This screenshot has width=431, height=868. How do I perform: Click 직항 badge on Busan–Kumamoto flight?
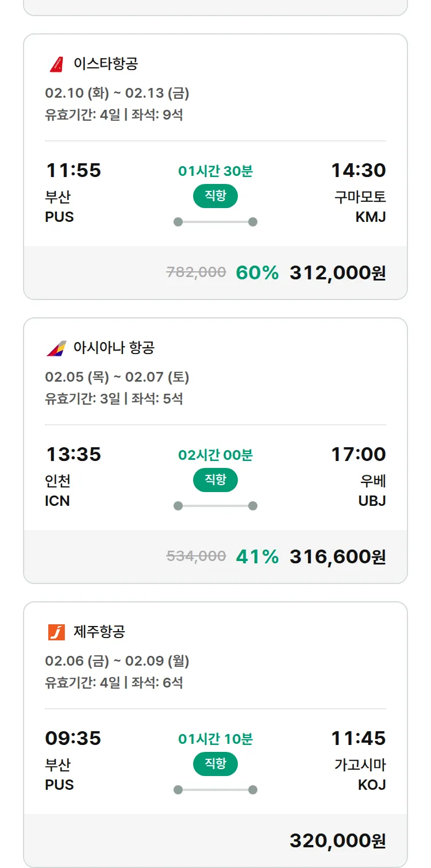(215, 196)
